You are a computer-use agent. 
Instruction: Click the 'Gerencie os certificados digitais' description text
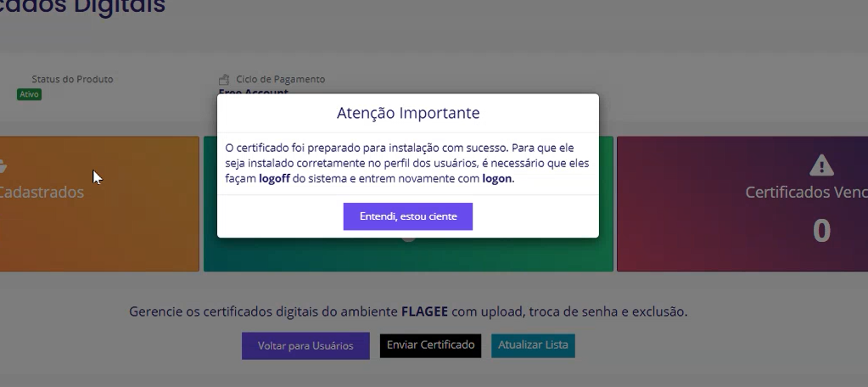[x=255, y=311]
